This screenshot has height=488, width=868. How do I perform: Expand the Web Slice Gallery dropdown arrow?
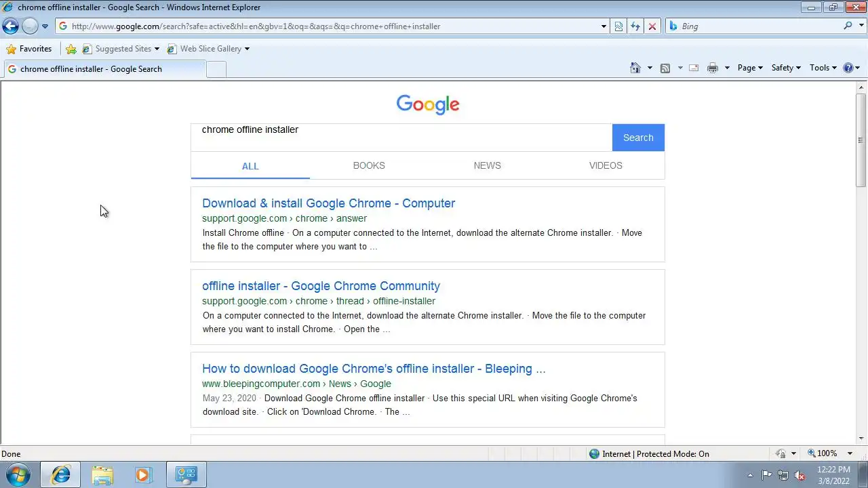247,49
